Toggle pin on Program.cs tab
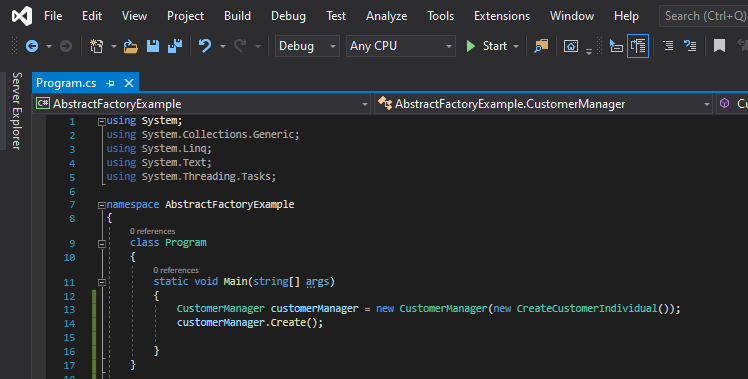748x379 pixels. point(111,83)
